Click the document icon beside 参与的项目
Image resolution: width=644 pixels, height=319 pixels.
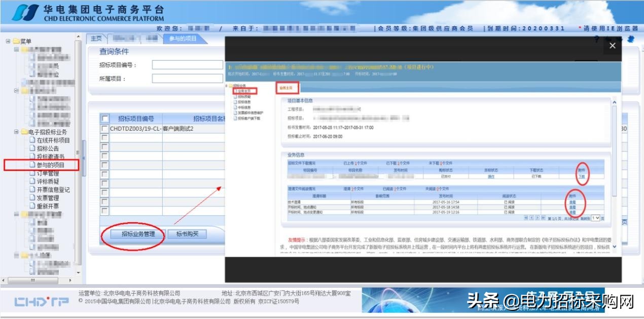[x=32, y=165]
